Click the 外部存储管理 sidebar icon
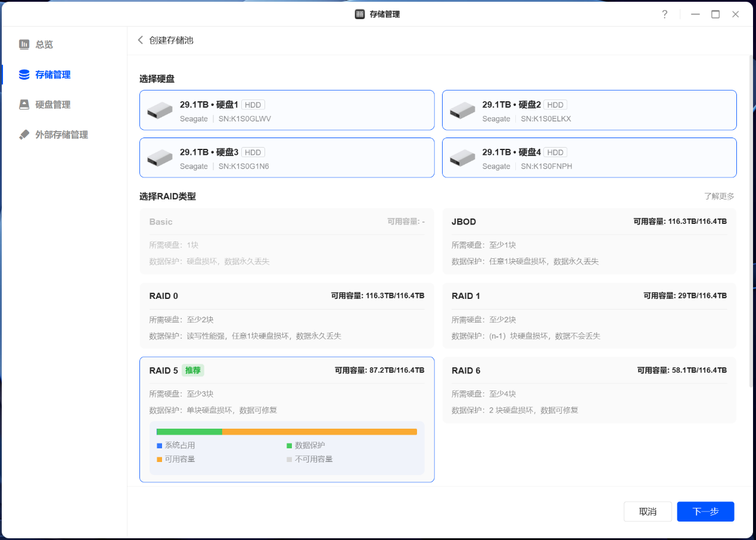The height and width of the screenshot is (540, 756). pyautogui.click(x=24, y=135)
